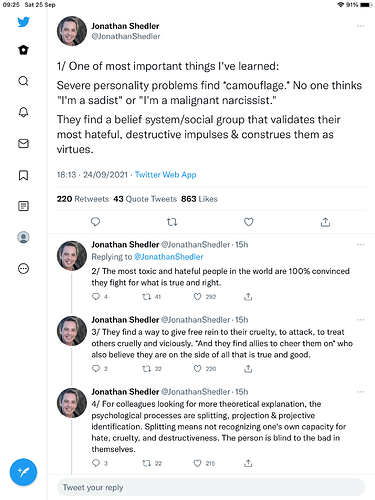Retweet the main 1/ tweet
Screen dimensions: 375x500
tap(172, 222)
